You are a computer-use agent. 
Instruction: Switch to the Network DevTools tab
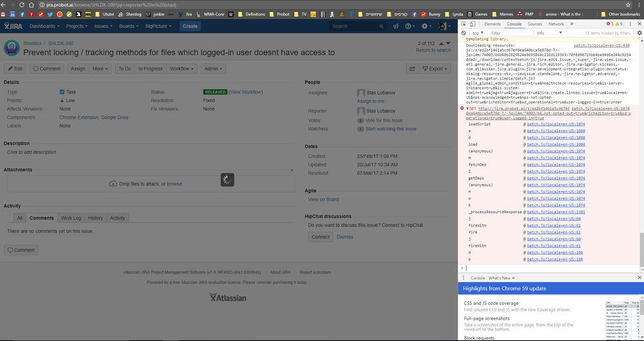point(556,24)
